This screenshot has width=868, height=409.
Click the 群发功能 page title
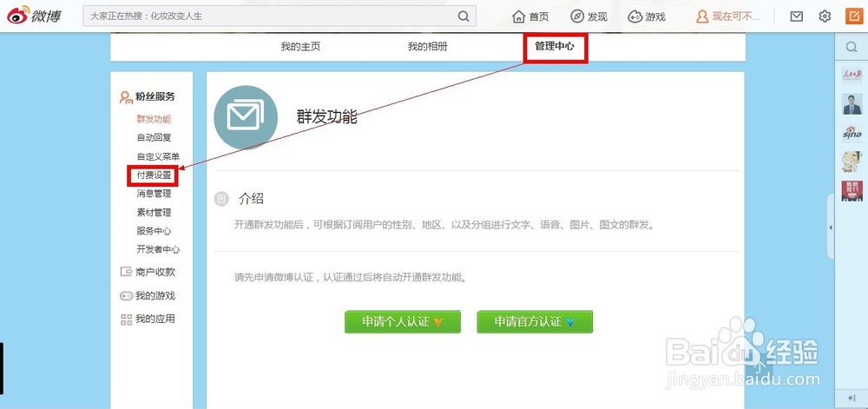click(327, 117)
